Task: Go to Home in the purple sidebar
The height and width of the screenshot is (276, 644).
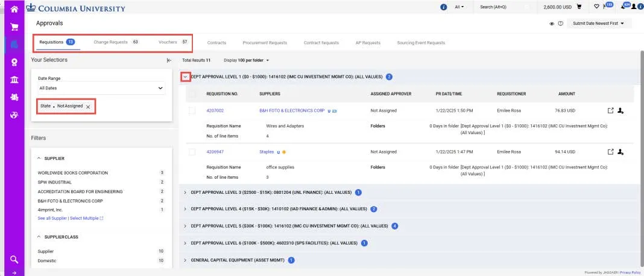Action: point(14,9)
